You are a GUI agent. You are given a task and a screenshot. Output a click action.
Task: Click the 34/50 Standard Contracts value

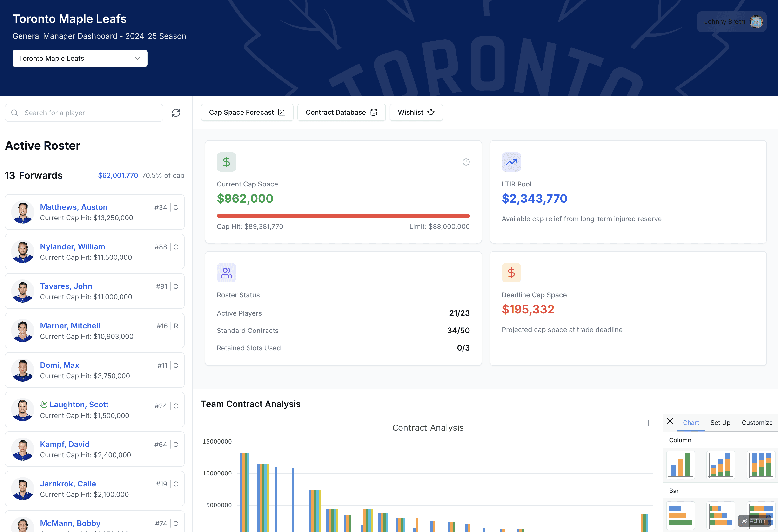458,331
